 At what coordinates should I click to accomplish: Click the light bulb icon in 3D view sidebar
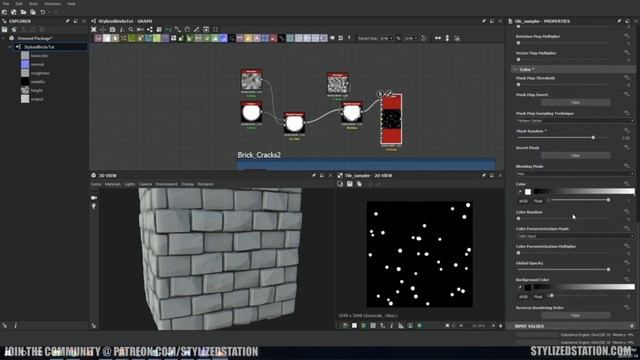click(94, 207)
